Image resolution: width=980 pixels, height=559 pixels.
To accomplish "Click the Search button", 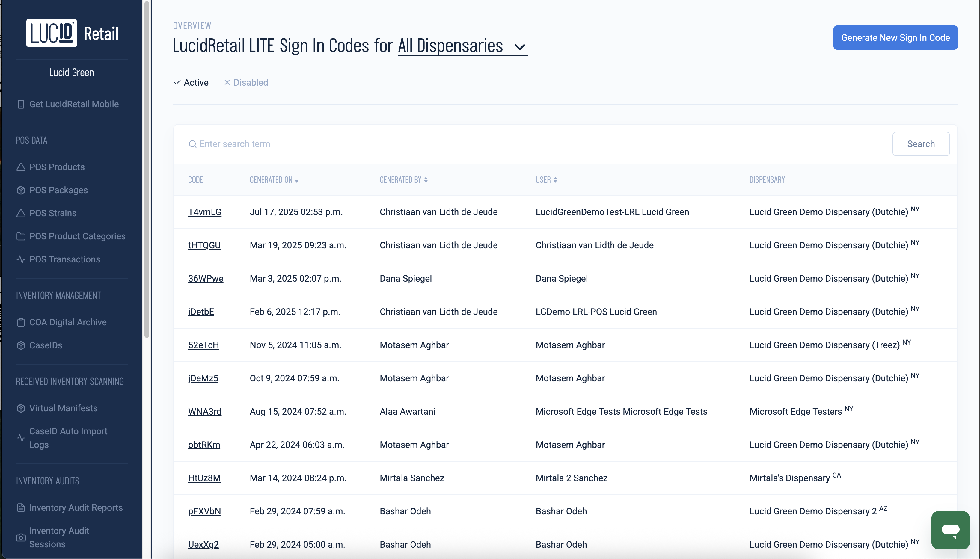I will (921, 144).
